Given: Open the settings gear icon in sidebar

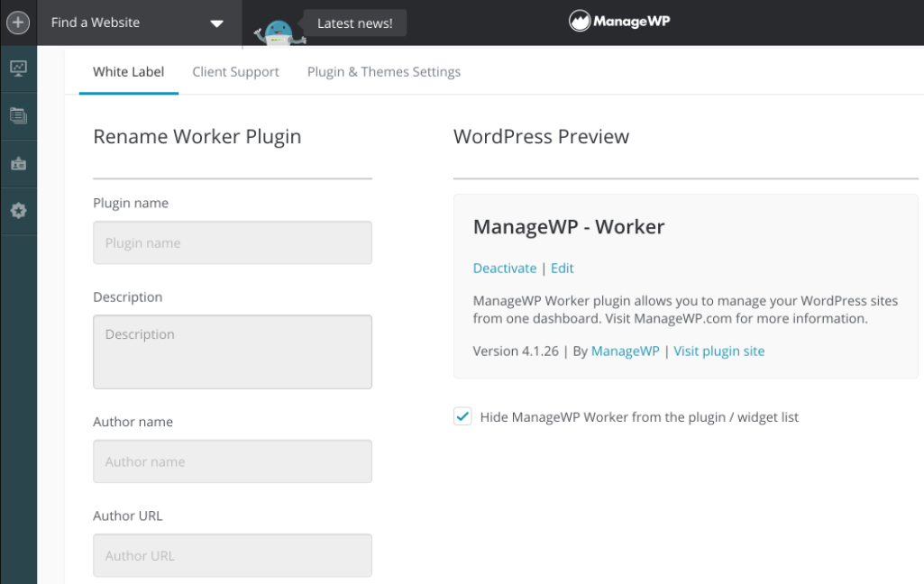Looking at the screenshot, I should [18, 211].
